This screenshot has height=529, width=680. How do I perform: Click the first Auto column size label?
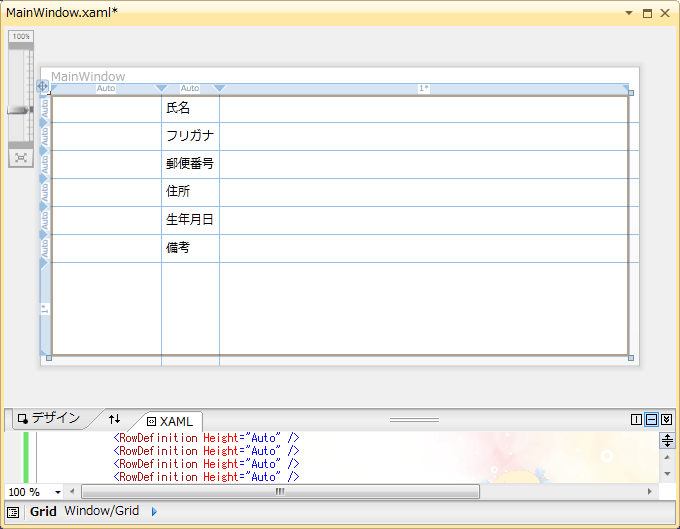(x=106, y=88)
